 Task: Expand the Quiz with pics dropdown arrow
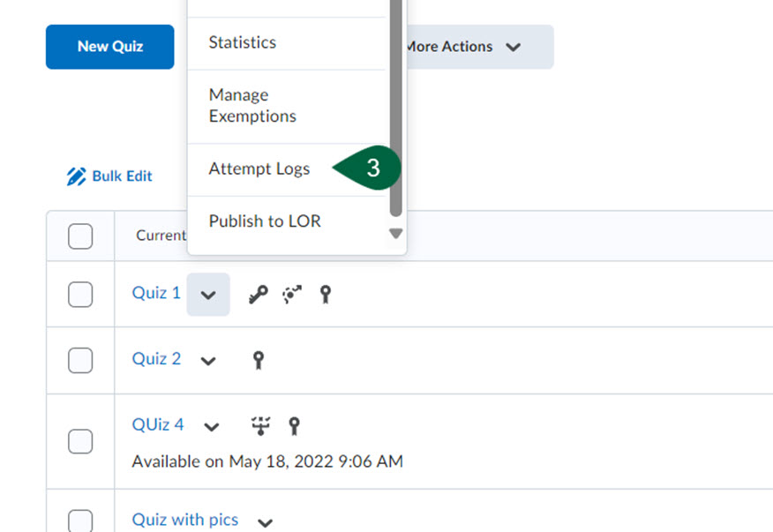[x=265, y=521]
